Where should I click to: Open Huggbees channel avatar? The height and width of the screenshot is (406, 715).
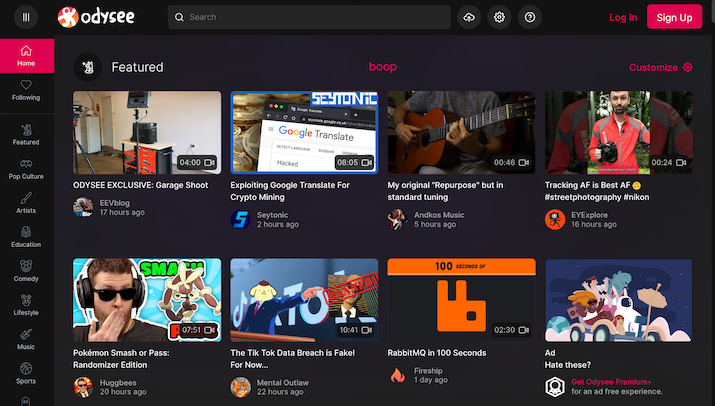click(x=83, y=387)
